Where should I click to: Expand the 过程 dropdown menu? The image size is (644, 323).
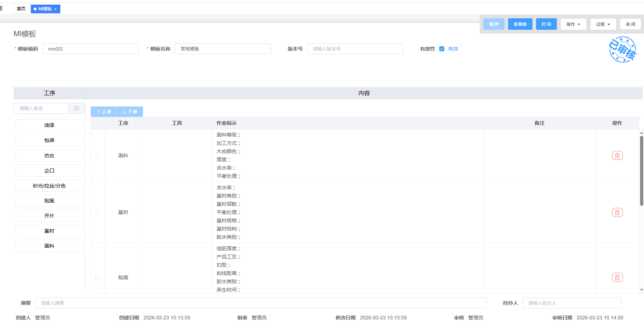point(603,24)
